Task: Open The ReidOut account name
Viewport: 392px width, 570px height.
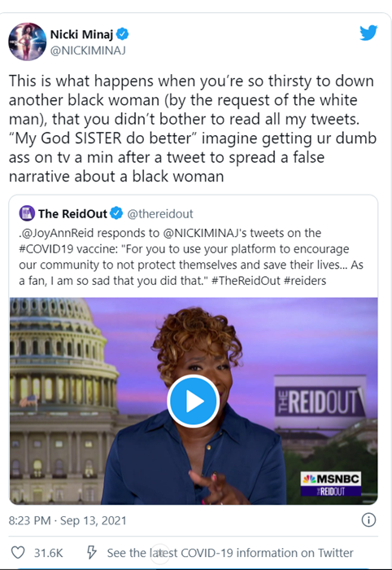Action: pos(72,213)
